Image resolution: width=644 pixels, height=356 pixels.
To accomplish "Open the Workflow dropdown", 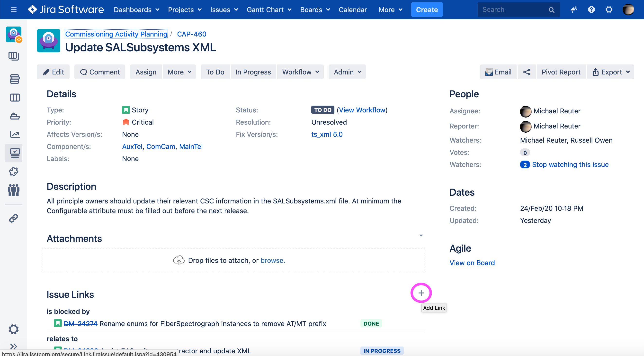I will tap(300, 72).
